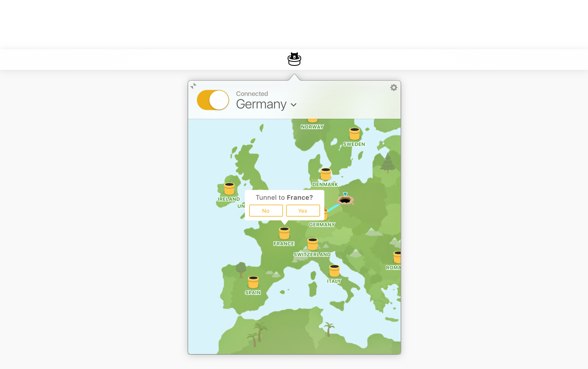
Task: Click the Connected status text
Action: [252, 94]
